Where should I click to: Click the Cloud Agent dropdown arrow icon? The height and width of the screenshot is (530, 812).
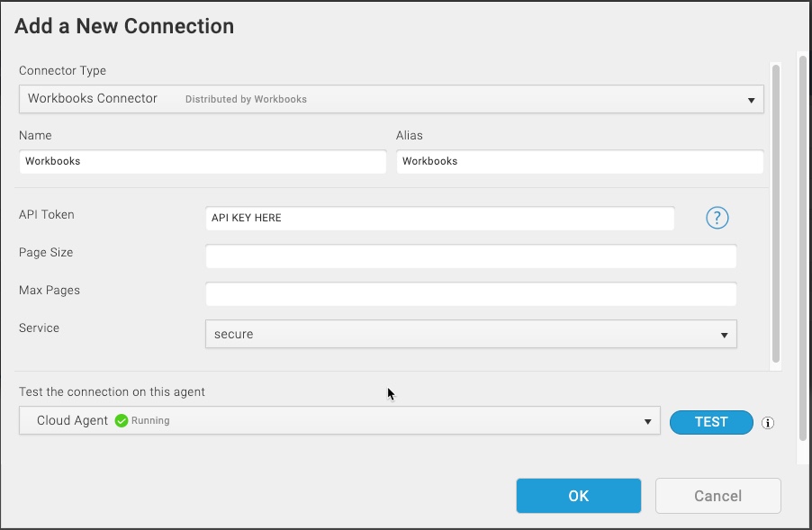[647, 422]
